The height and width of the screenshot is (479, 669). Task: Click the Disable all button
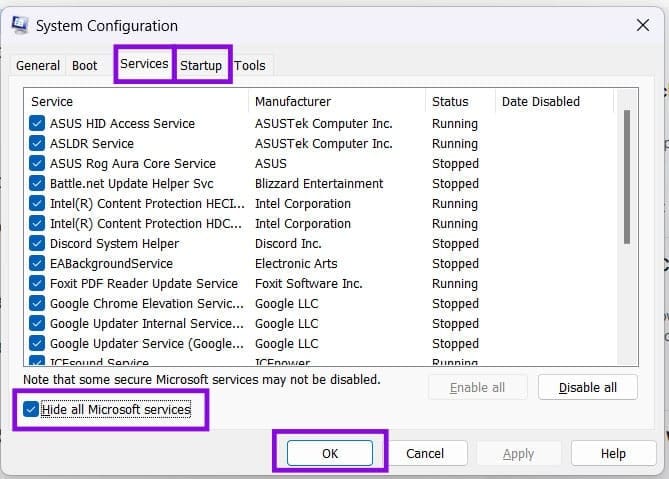coord(588,387)
